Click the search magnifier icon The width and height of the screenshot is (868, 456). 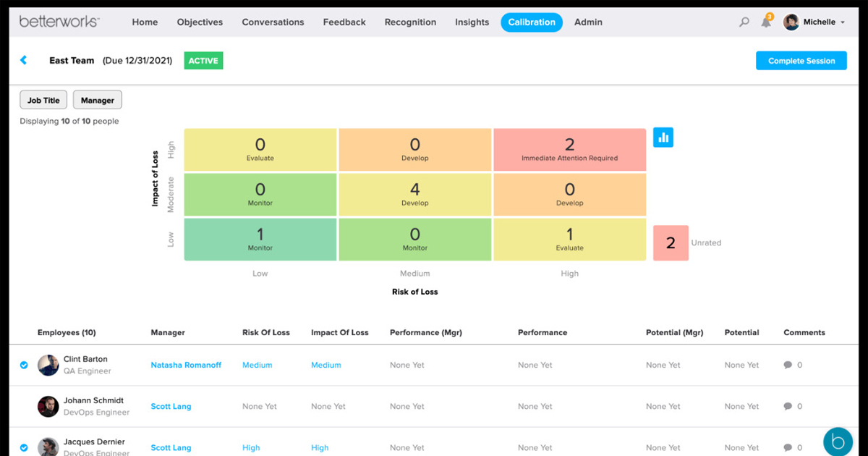[744, 22]
